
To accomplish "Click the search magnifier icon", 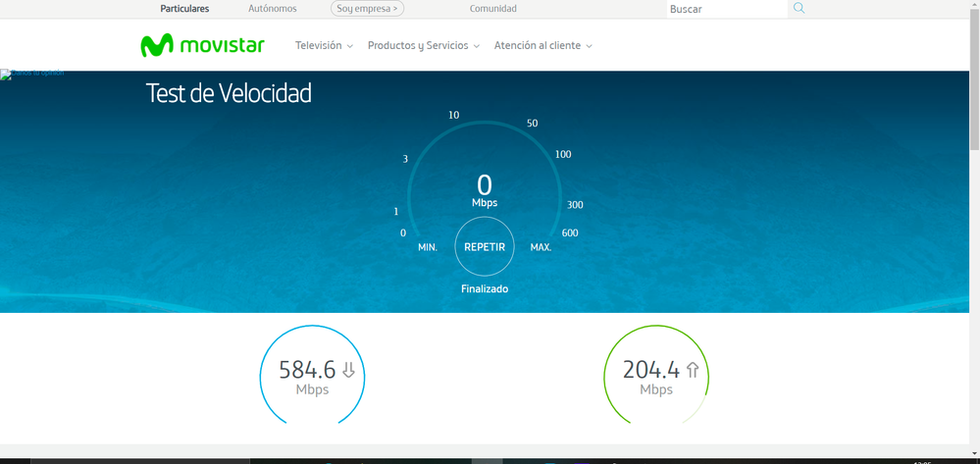I will pos(799,8).
